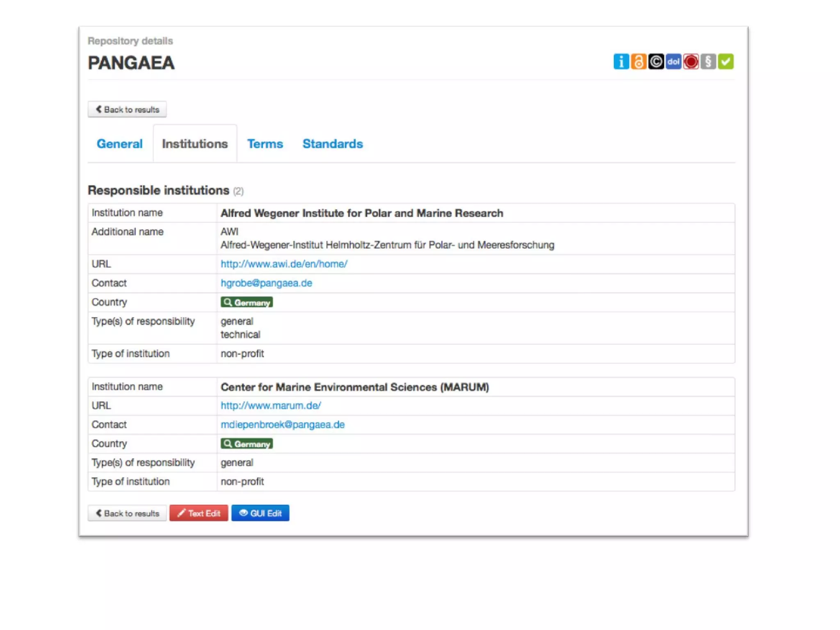Screen dimensions: 840x630
Task: Click the green checkmark badge icon
Action: [726, 62]
